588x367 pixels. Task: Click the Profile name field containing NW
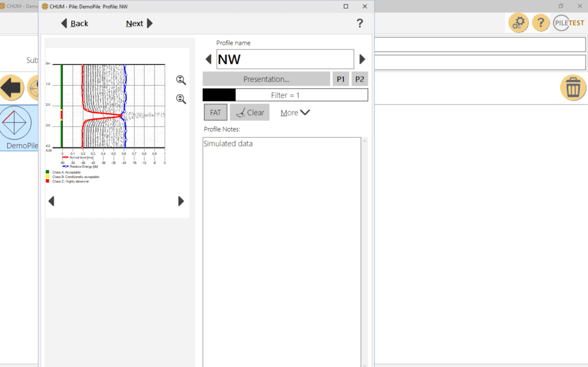[285, 59]
